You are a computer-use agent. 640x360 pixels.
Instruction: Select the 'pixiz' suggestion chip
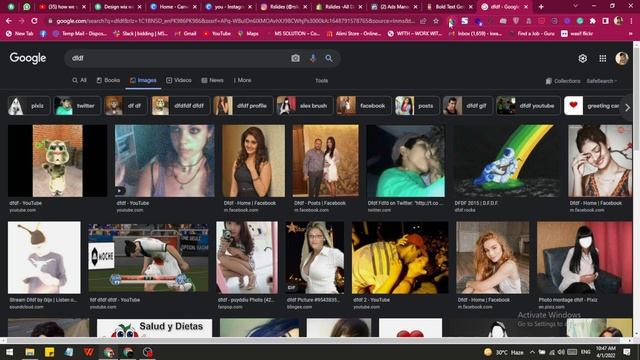tap(29, 106)
